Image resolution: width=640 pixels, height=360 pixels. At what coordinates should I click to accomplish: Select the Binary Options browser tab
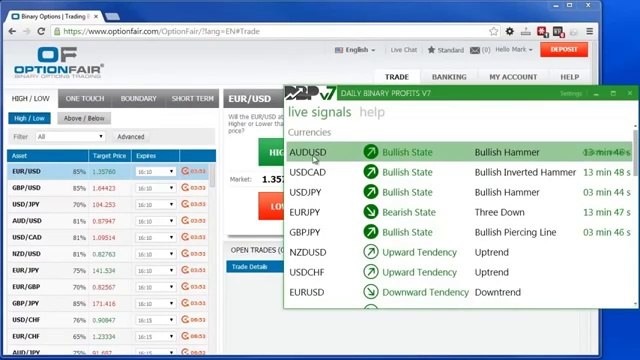coord(55,17)
